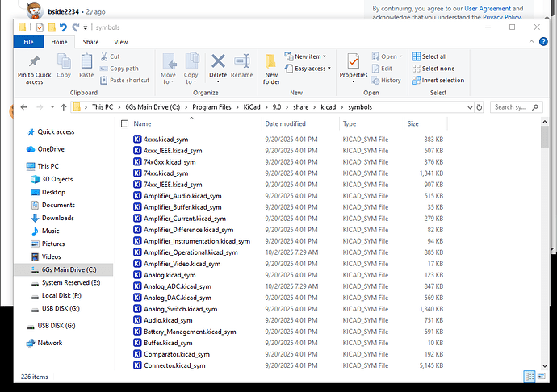Click the Paste clipboard icon

point(86,61)
